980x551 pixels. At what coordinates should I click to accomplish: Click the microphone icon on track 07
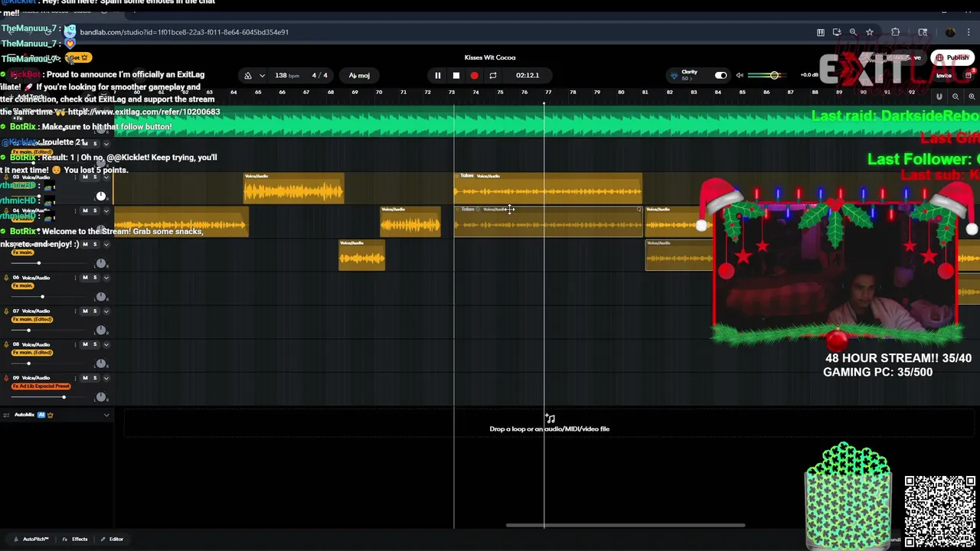click(6, 311)
